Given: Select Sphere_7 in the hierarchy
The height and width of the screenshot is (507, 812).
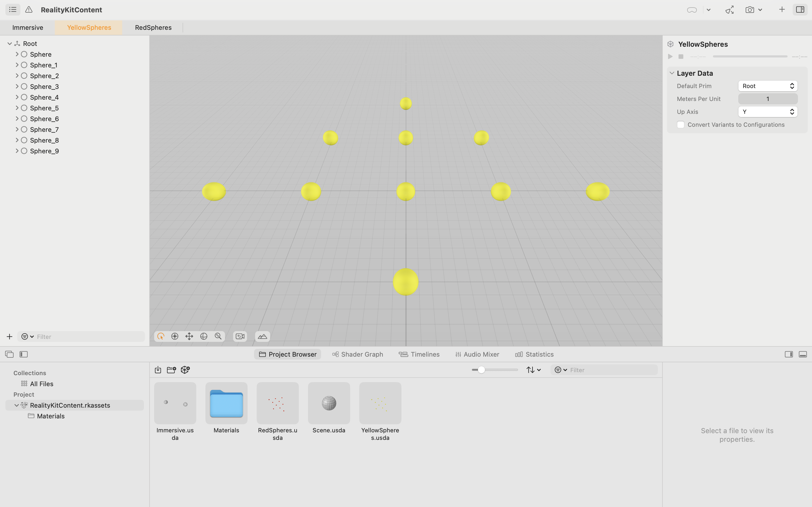Looking at the screenshot, I should (44, 129).
